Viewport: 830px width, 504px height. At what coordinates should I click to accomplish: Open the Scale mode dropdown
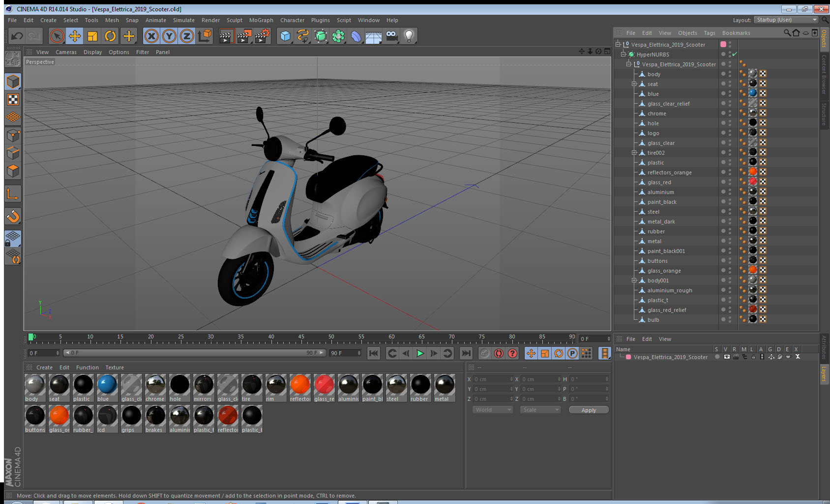540,410
